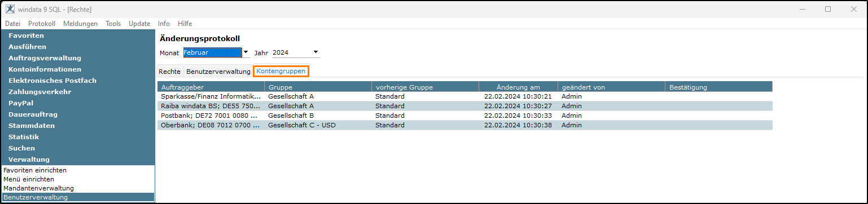Click the Gesellschaft C - USD cell
The height and width of the screenshot is (204, 868).
(x=302, y=125)
